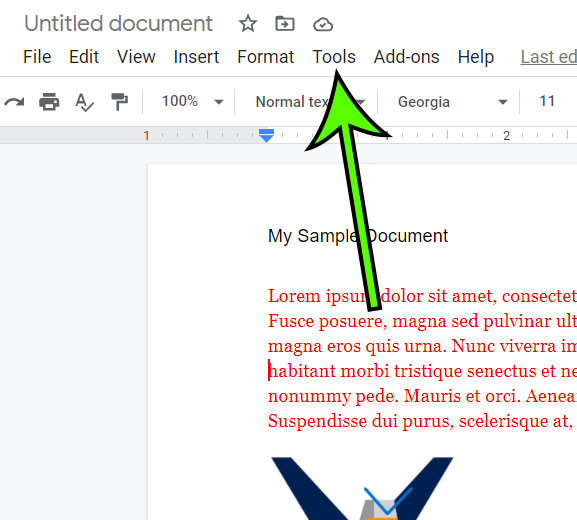Image resolution: width=577 pixels, height=520 pixels.
Task: Select the paint format roller icon
Action: click(120, 102)
